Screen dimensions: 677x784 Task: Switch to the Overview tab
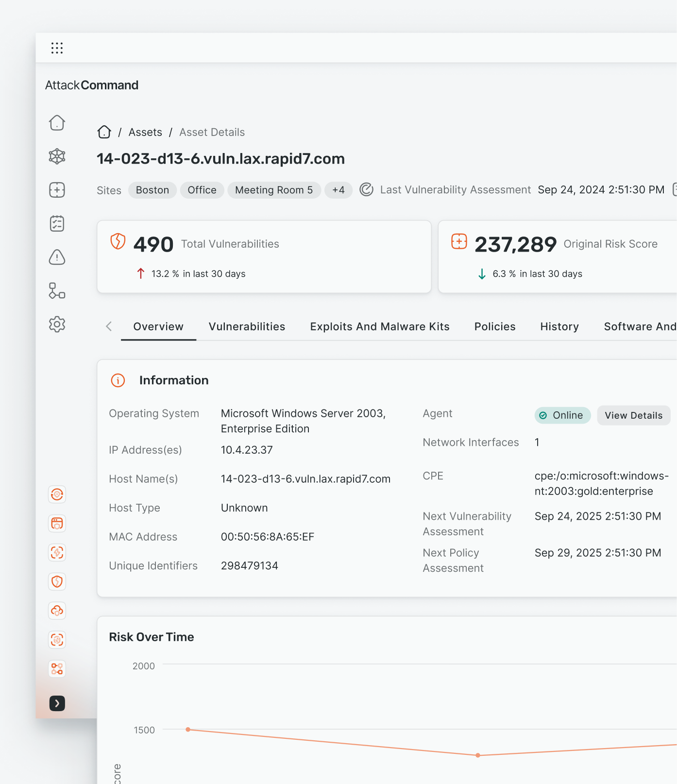point(158,326)
